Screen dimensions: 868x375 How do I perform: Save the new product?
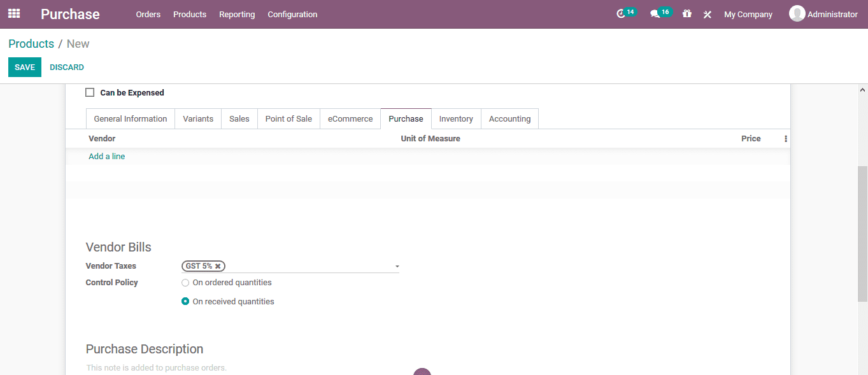(x=24, y=67)
